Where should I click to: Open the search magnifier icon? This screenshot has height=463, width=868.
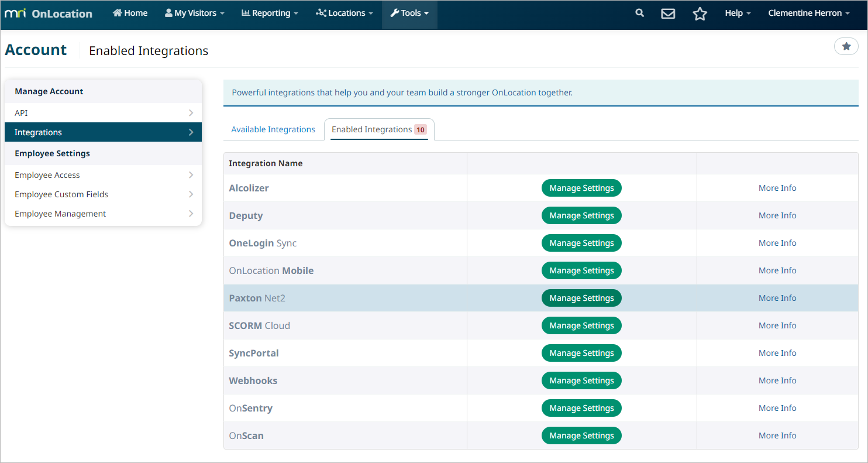click(640, 13)
